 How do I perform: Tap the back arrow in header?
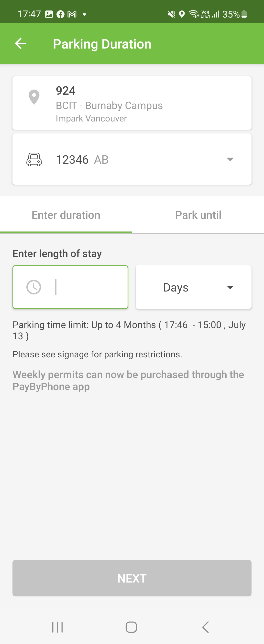[x=21, y=44]
